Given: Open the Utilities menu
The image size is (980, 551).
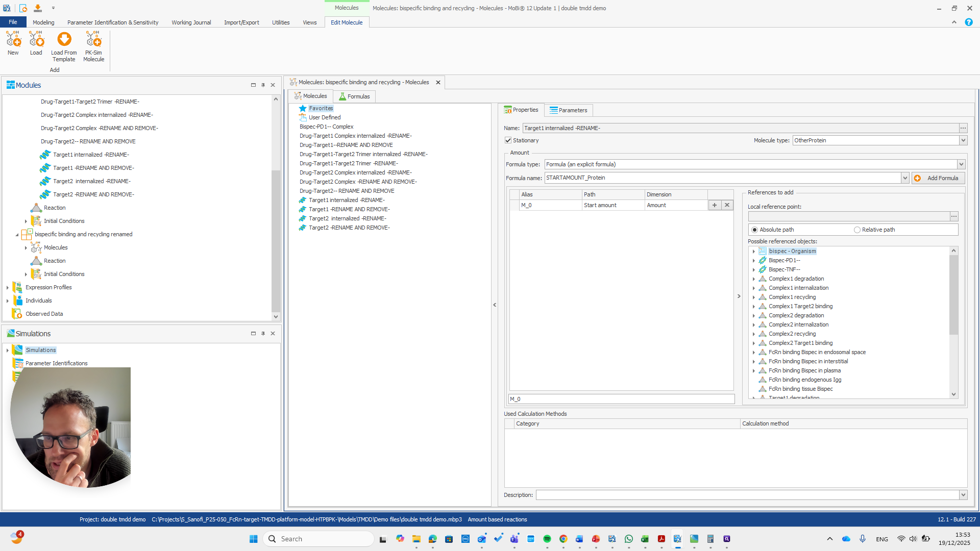Looking at the screenshot, I should (x=280, y=22).
